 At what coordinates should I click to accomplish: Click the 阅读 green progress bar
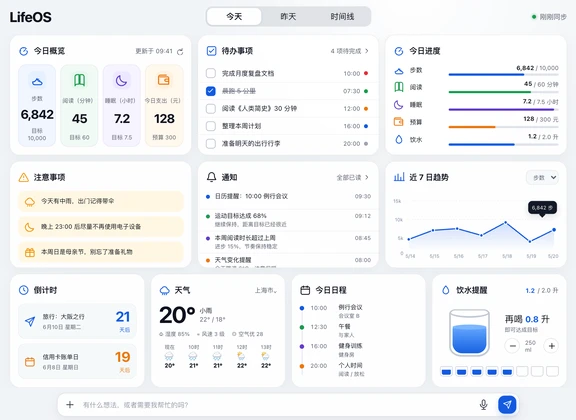(x=503, y=92)
